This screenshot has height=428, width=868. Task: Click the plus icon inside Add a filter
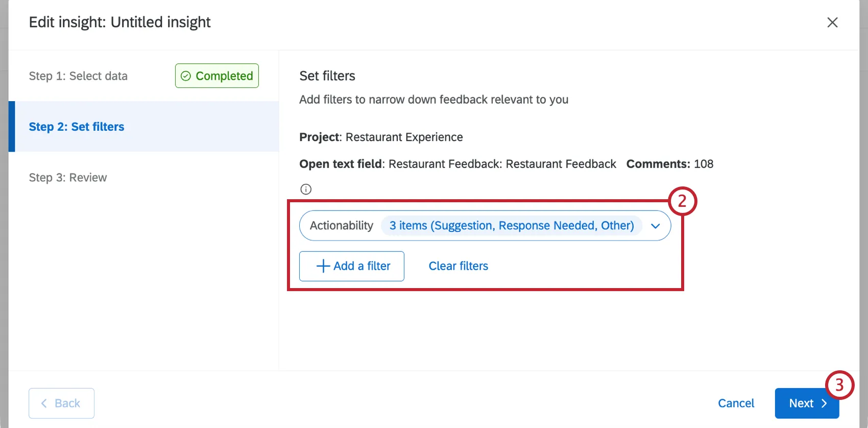323,266
